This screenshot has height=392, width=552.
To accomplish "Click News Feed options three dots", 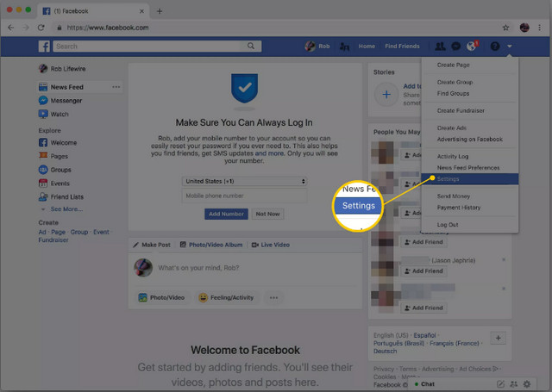I will 116,87.
